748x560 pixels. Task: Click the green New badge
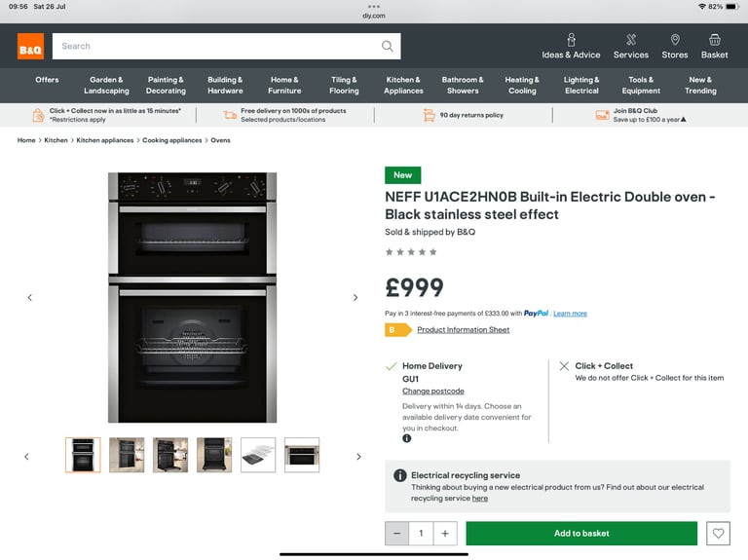click(x=402, y=175)
